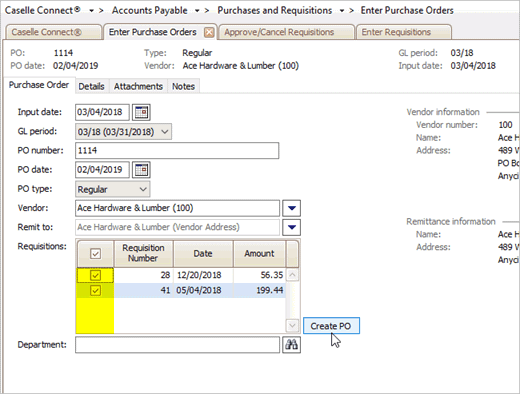Select the 56.35 amount cell
This screenshot has width=520, height=394.
click(x=259, y=275)
